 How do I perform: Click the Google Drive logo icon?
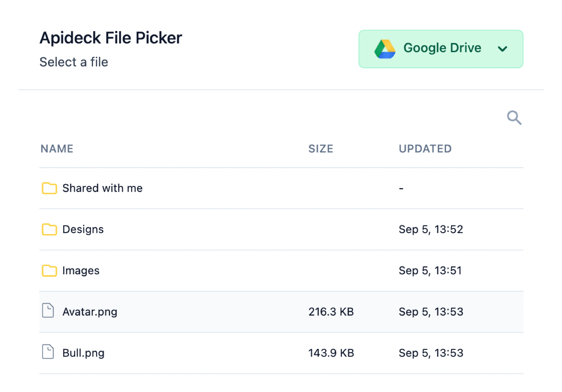pyautogui.click(x=385, y=49)
